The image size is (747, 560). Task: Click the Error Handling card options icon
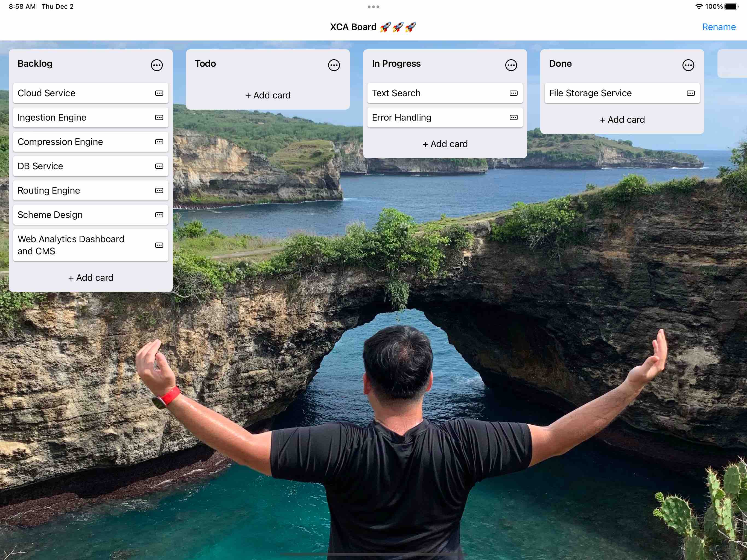click(513, 118)
